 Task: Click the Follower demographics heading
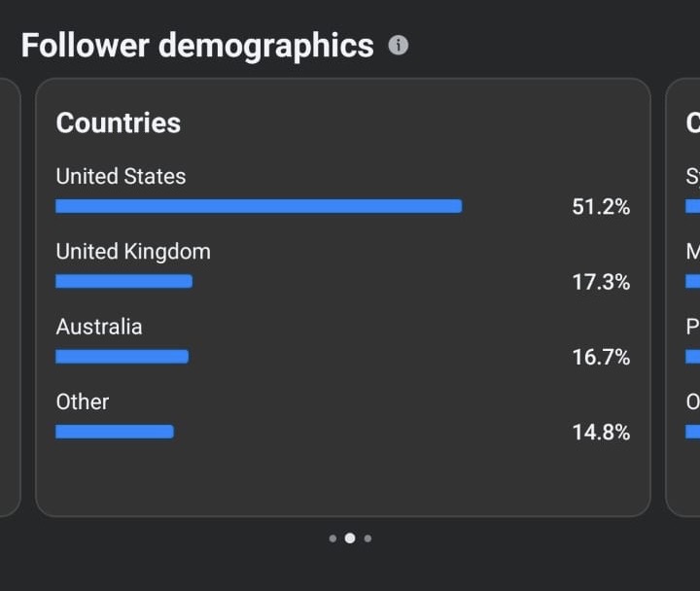click(197, 46)
